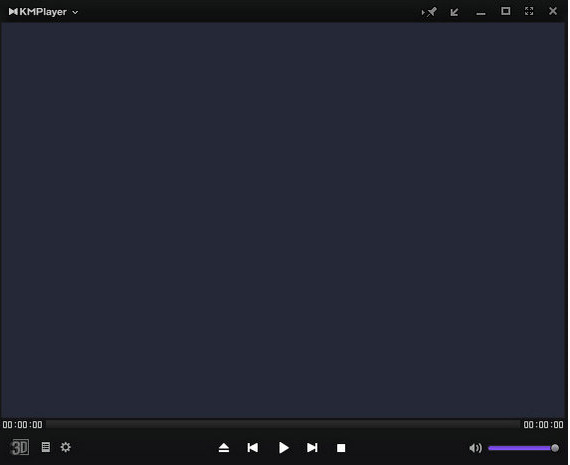This screenshot has height=465, width=570.
Task: Skip to the next track
Action: pyautogui.click(x=312, y=448)
